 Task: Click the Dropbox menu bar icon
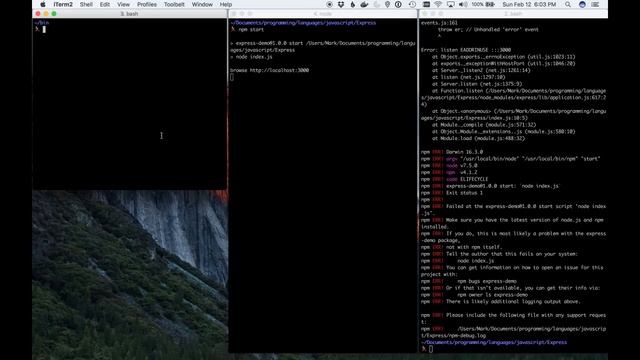341,4
